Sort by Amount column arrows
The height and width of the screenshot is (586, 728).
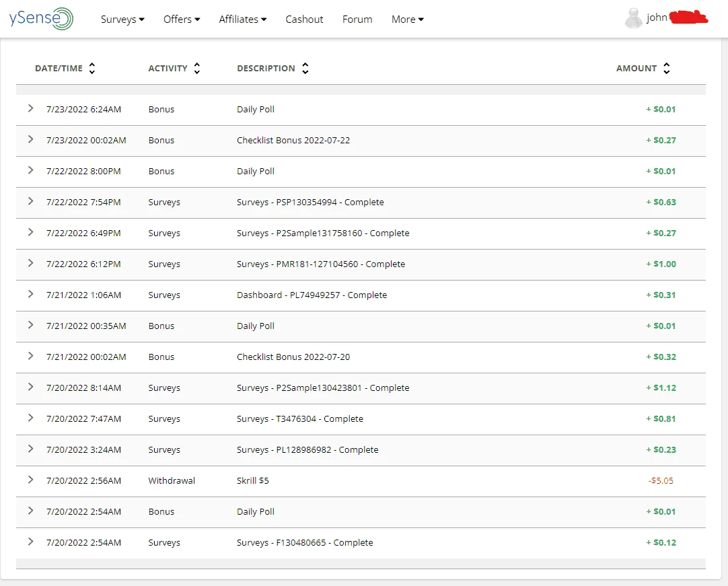click(667, 68)
